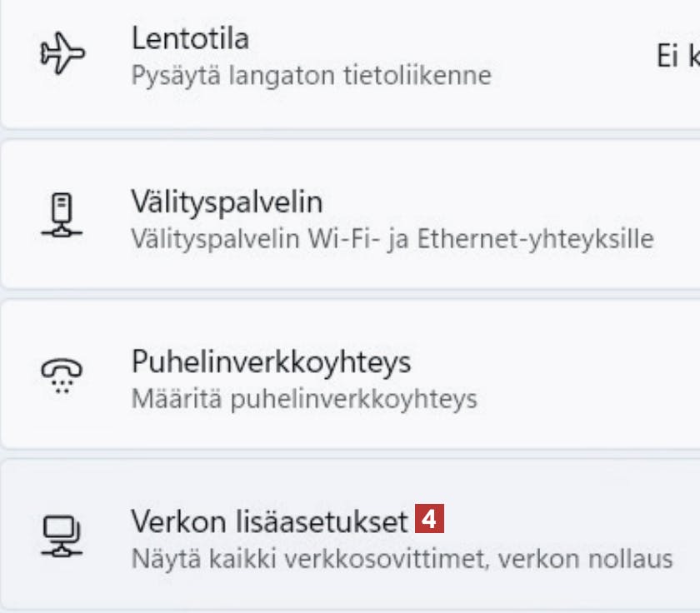Open the Verkon lisäasetukset heading
The image size is (700, 613).
pos(269,521)
